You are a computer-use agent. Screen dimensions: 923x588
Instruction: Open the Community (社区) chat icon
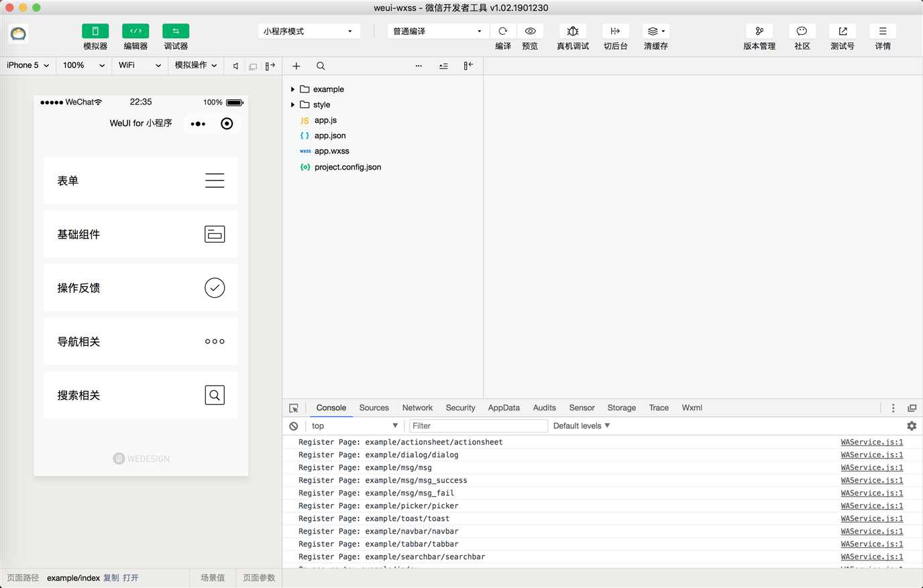pyautogui.click(x=802, y=32)
